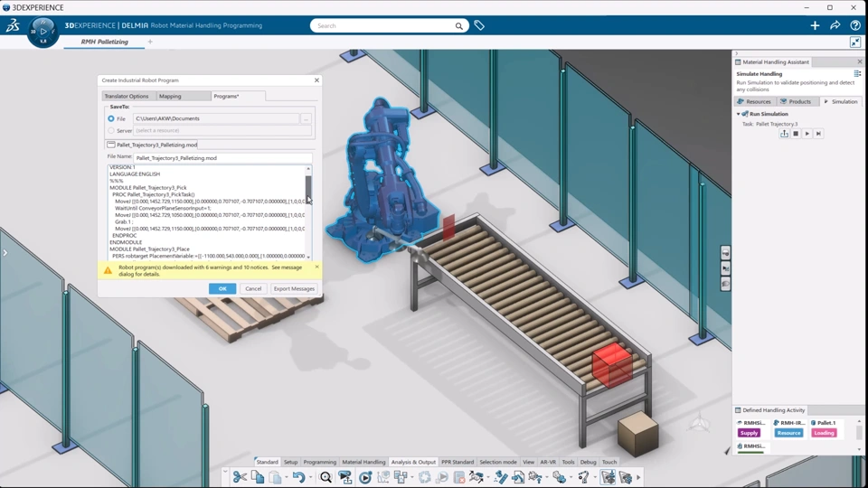Open the Paste dropdown arrow
The height and width of the screenshot is (488, 868).
(x=287, y=477)
